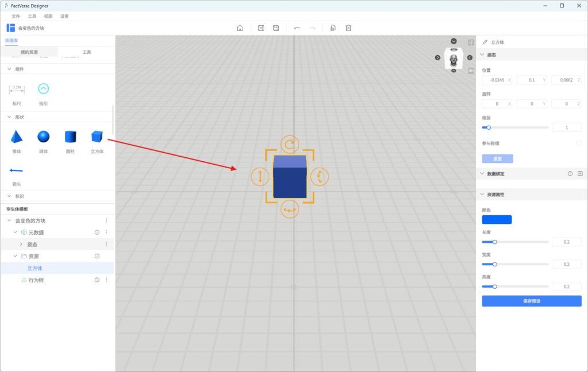588x372 pixels.
Task: Collapse the 姿态 section in properties panel
Action: point(482,55)
